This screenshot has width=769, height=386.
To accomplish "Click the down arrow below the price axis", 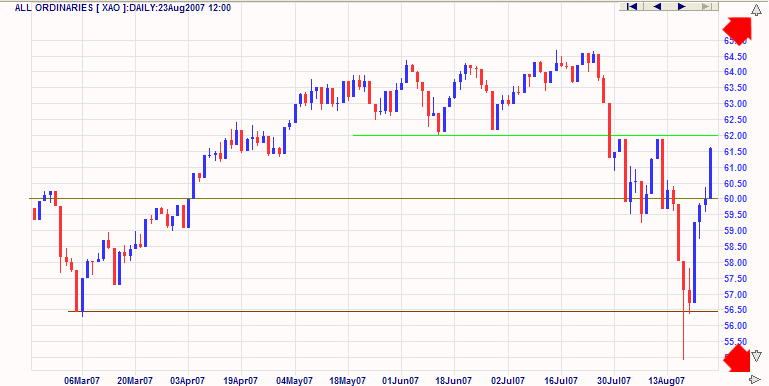I will (756, 356).
